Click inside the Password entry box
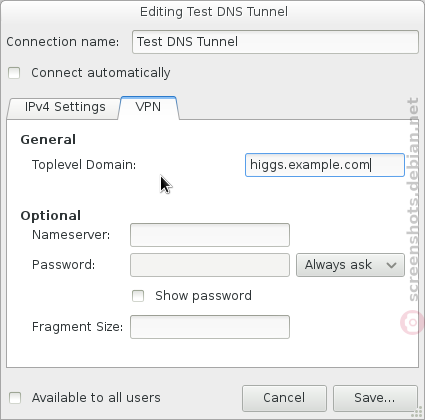 [x=210, y=265]
